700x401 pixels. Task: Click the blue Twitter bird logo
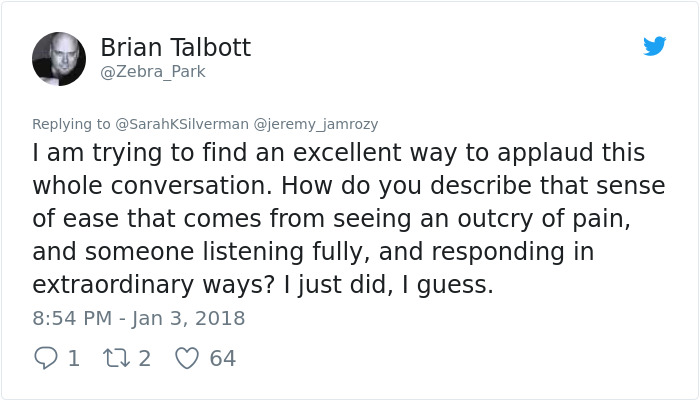(x=654, y=46)
